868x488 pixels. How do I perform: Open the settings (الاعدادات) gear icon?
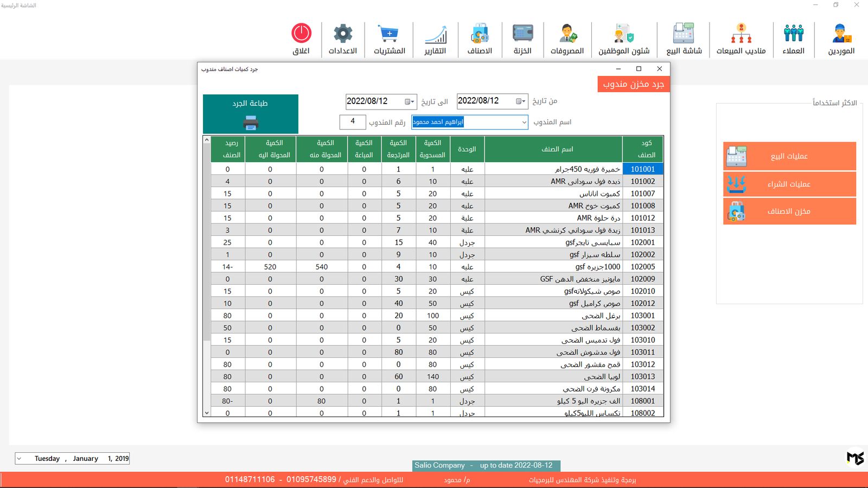click(343, 34)
